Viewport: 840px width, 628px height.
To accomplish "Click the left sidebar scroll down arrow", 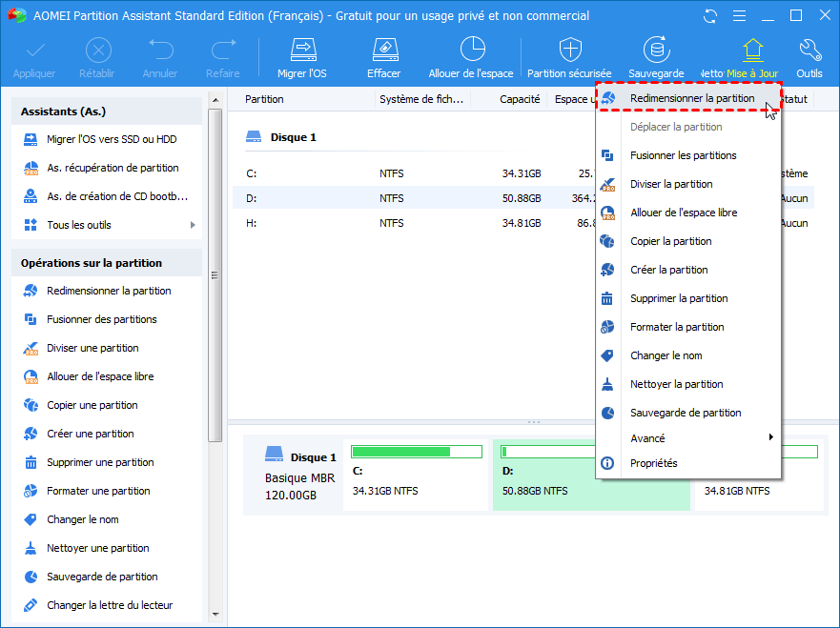I will click(215, 614).
